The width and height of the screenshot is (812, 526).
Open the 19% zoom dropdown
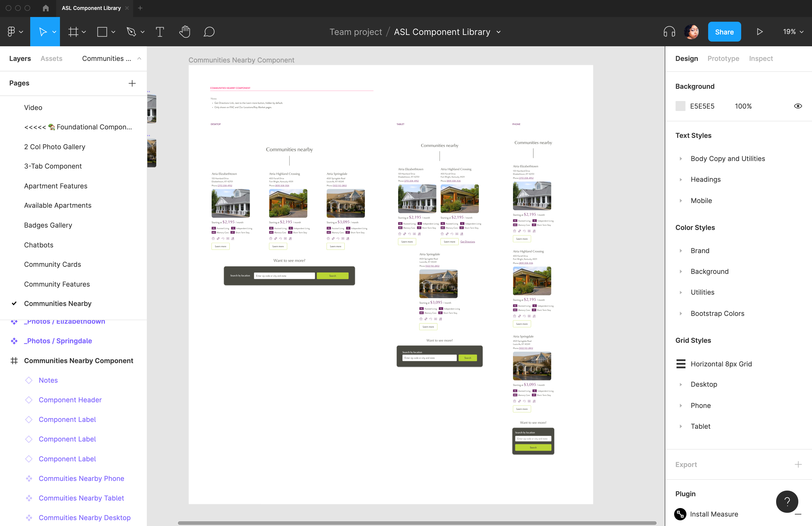[x=793, y=32]
